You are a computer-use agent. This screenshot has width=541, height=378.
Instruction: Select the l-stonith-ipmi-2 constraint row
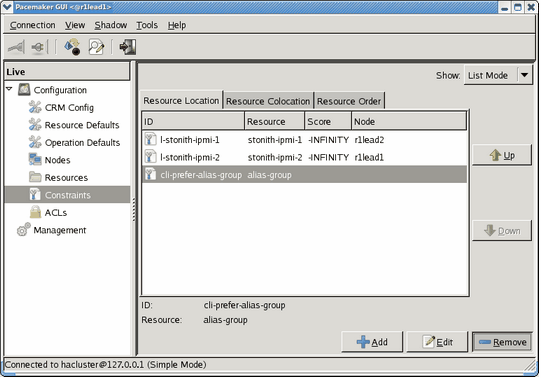(304, 157)
